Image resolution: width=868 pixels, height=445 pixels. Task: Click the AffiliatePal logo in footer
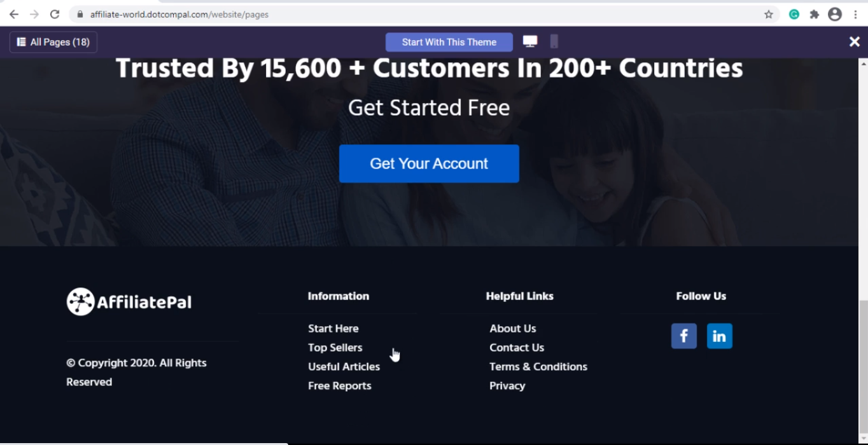tap(129, 302)
